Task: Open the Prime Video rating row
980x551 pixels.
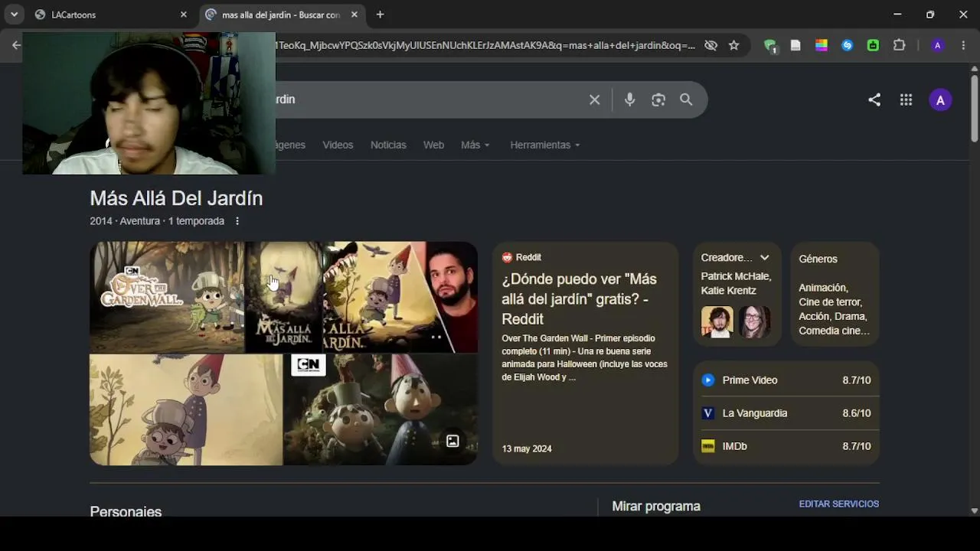Action: 786,380
